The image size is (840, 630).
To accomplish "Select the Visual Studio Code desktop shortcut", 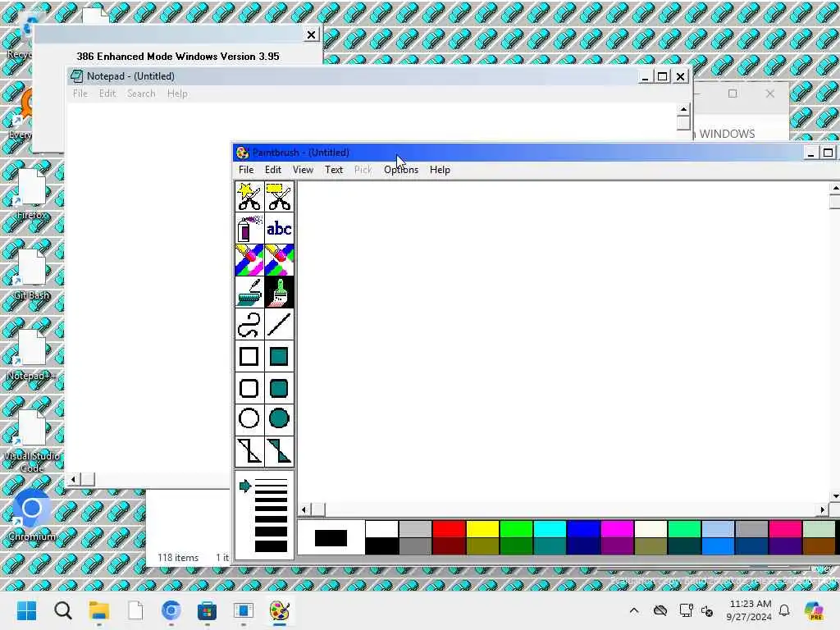I will (31, 441).
